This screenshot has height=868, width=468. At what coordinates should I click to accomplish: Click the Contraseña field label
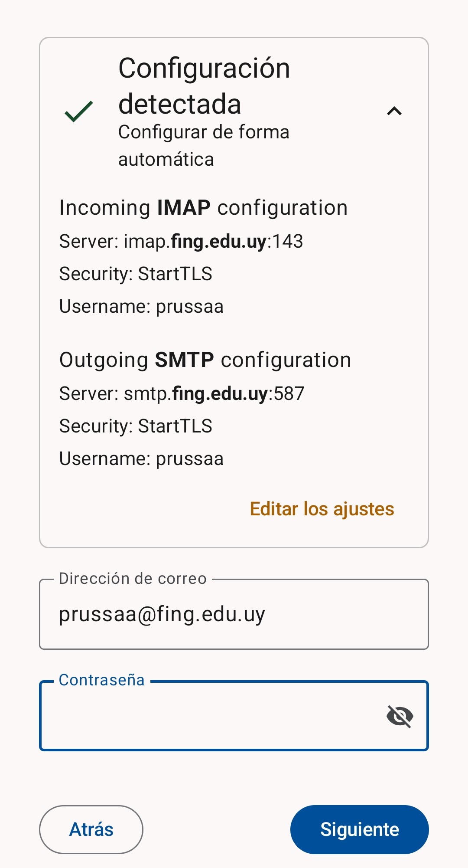click(101, 680)
